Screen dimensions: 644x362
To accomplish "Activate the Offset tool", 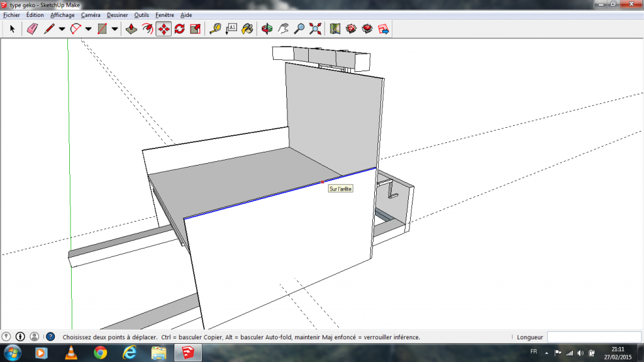I will point(147,29).
